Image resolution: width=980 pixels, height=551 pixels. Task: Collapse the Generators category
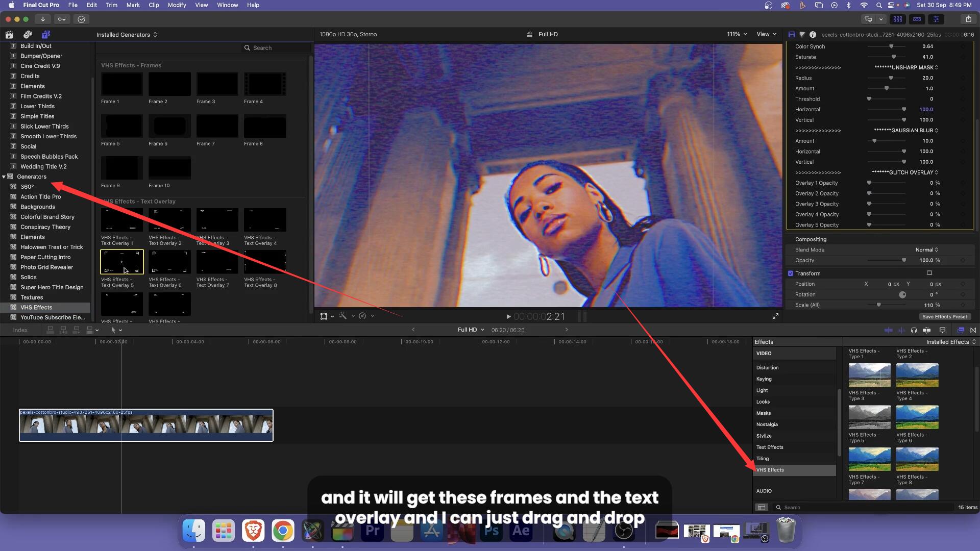(4, 177)
